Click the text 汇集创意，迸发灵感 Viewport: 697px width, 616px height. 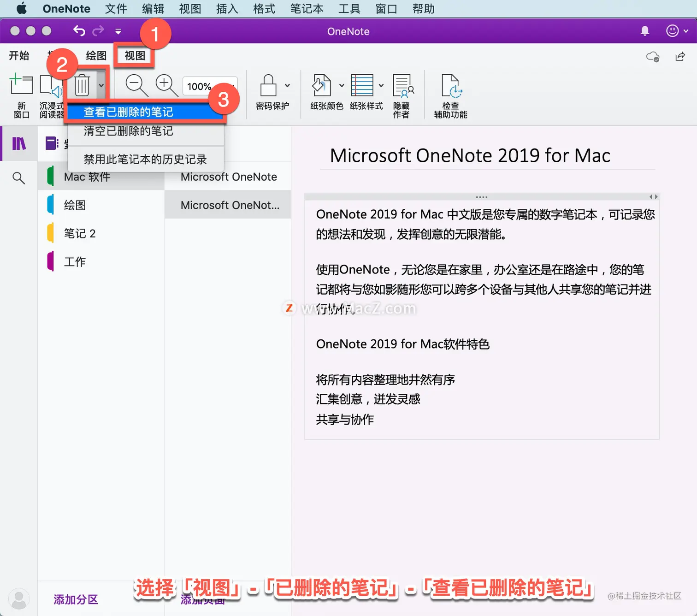coord(368,399)
